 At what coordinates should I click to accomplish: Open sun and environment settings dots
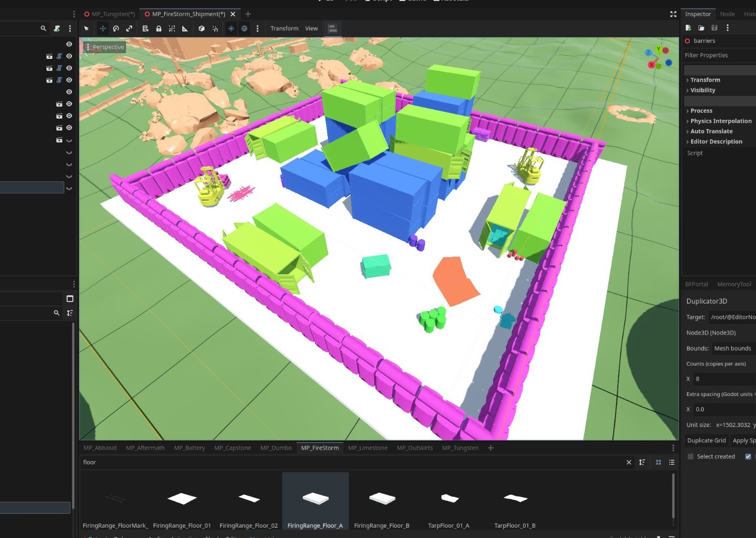point(257,28)
